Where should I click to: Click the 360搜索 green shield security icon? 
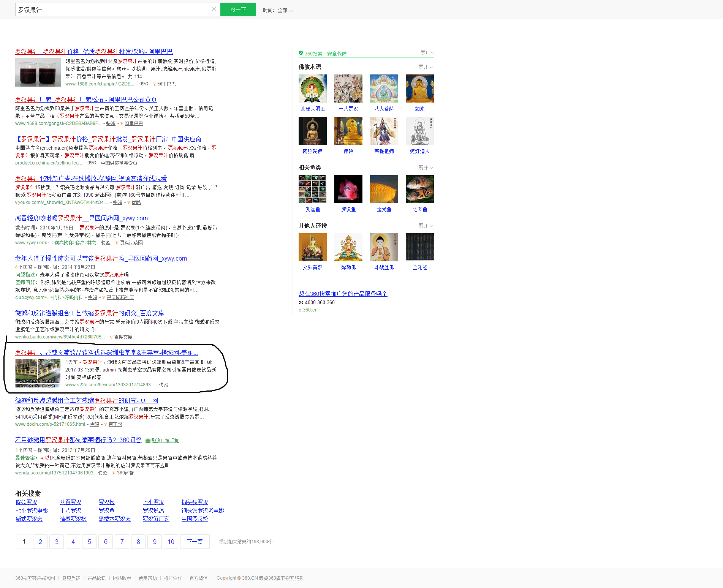pos(301,53)
